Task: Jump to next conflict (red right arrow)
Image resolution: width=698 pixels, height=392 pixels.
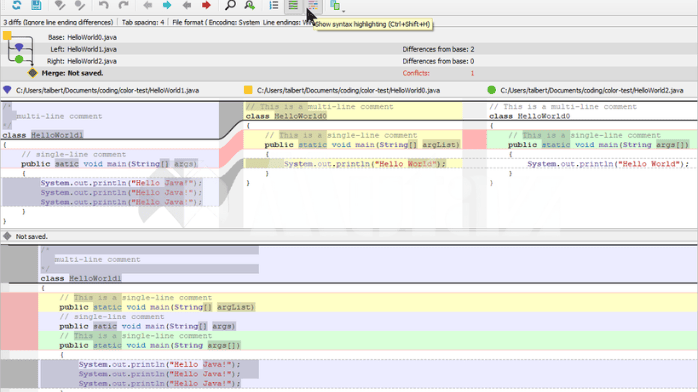Action: [x=206, y=5]
